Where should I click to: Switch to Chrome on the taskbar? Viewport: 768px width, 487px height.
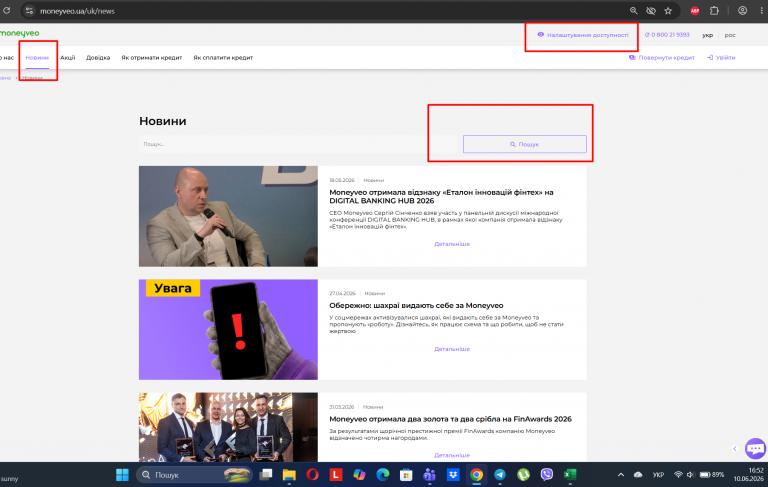477,475
